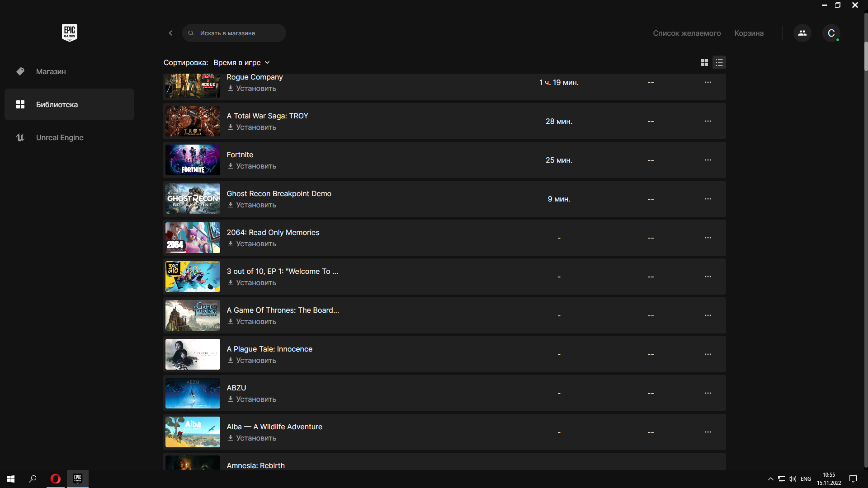Click Epic Games Launcher taskbar icon
The height and width of the screenshot is (488, 868).
(x=78, y=479)
